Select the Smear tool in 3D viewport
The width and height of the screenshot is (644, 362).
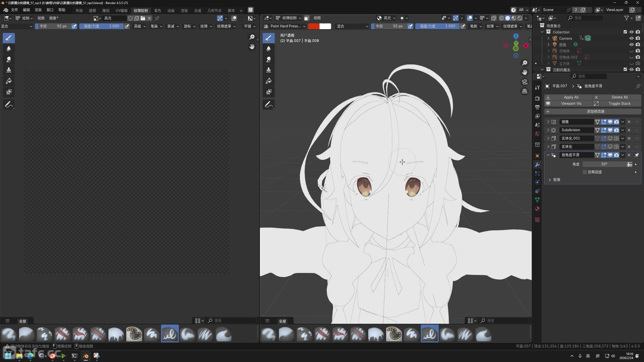click(268, 59)
